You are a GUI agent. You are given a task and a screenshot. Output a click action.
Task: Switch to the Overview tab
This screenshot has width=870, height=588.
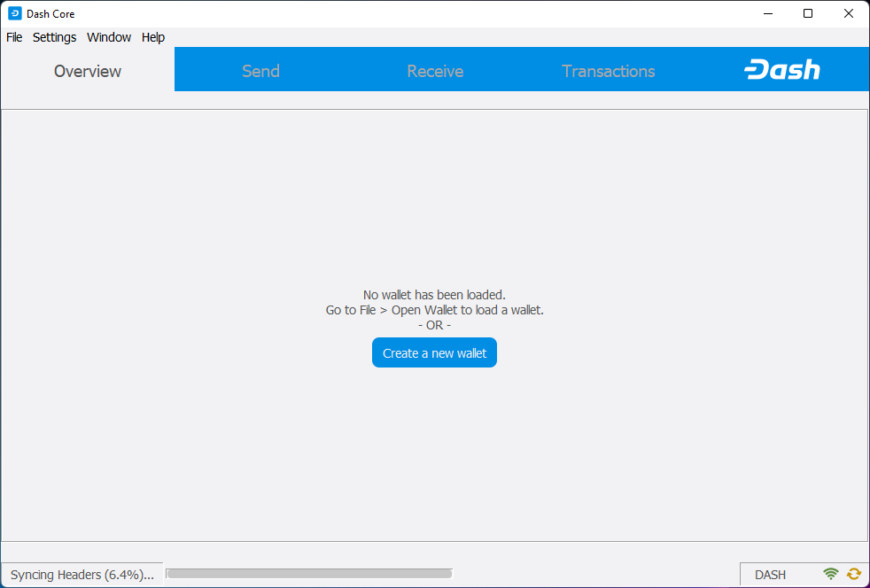click(x=88, y=71)
